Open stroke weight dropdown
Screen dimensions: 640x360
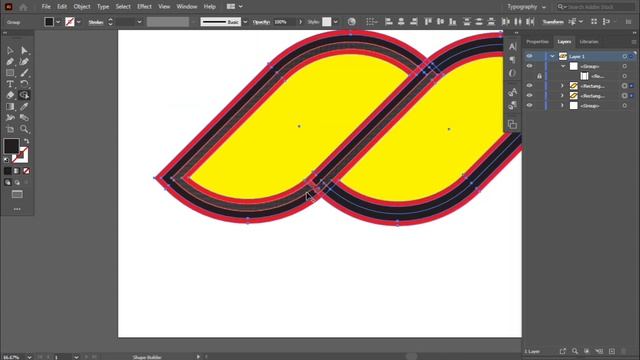[x=139, y=22]
